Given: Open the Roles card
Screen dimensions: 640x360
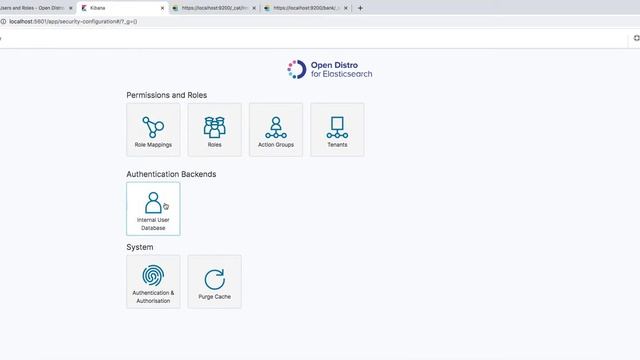Looking at the screenshot, I should (214, 130).
